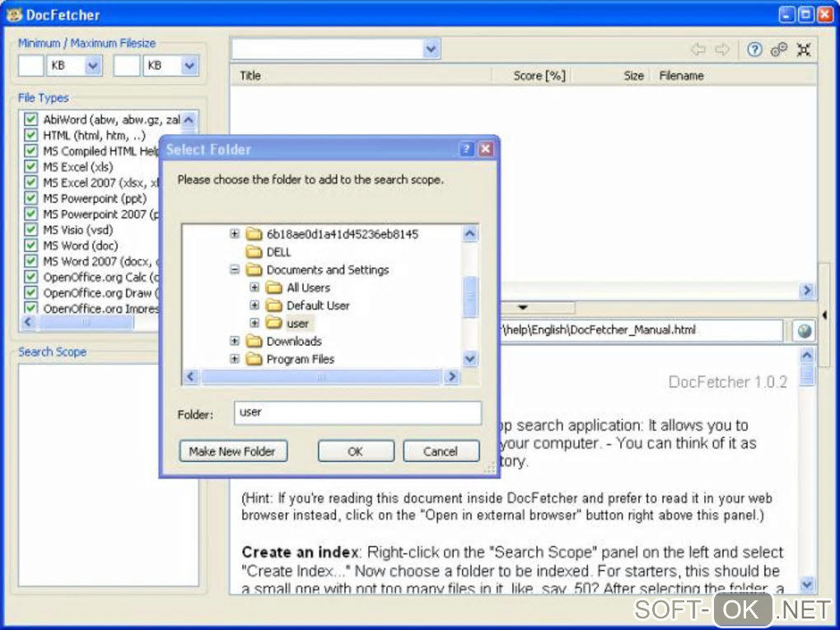Uncheck the AbiWord file type

coord(30,119)
